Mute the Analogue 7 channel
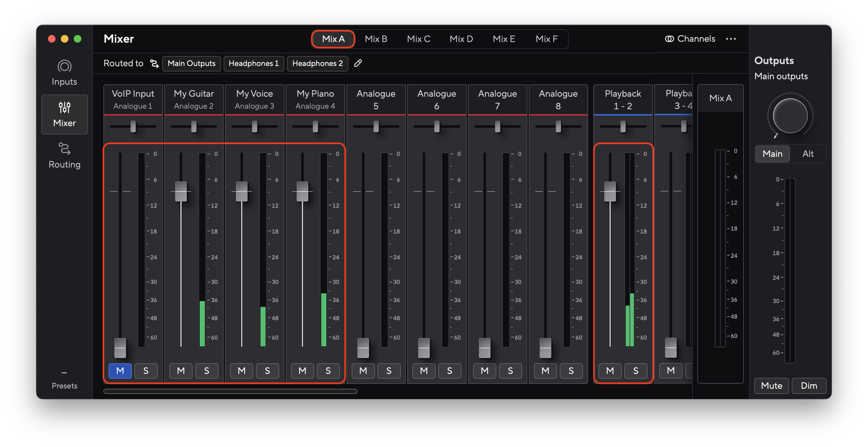 pyautogui.click(x=484, y=371)
